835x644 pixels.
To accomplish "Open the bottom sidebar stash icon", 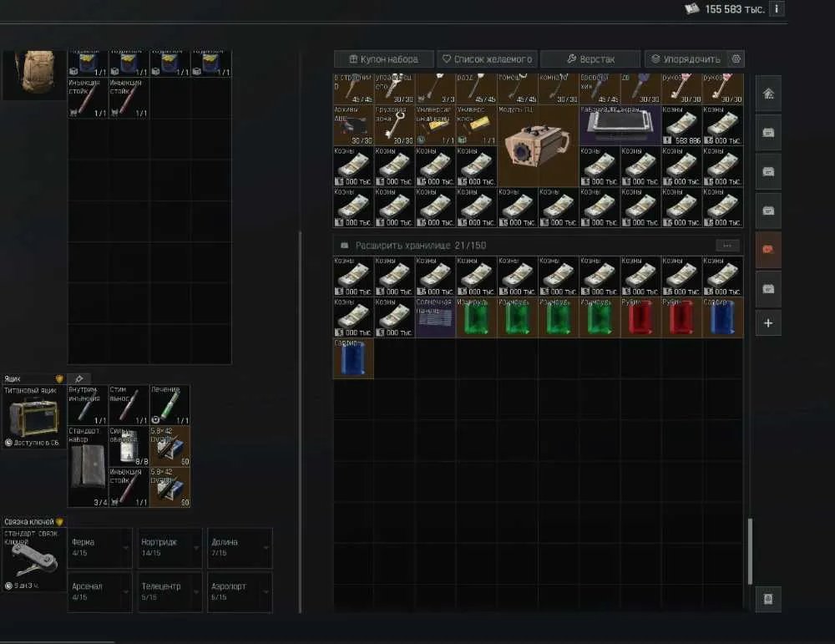I will point(768,599).
